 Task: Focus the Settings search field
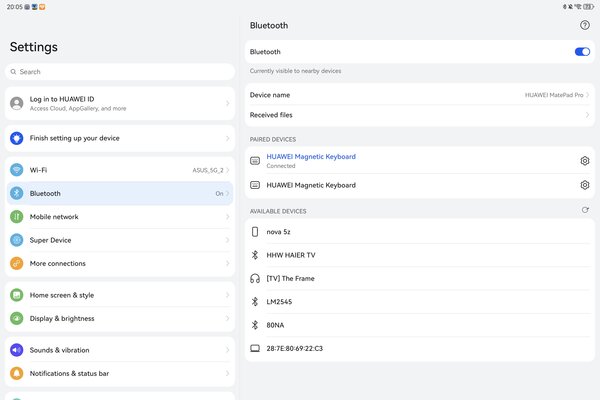point(120,72)
